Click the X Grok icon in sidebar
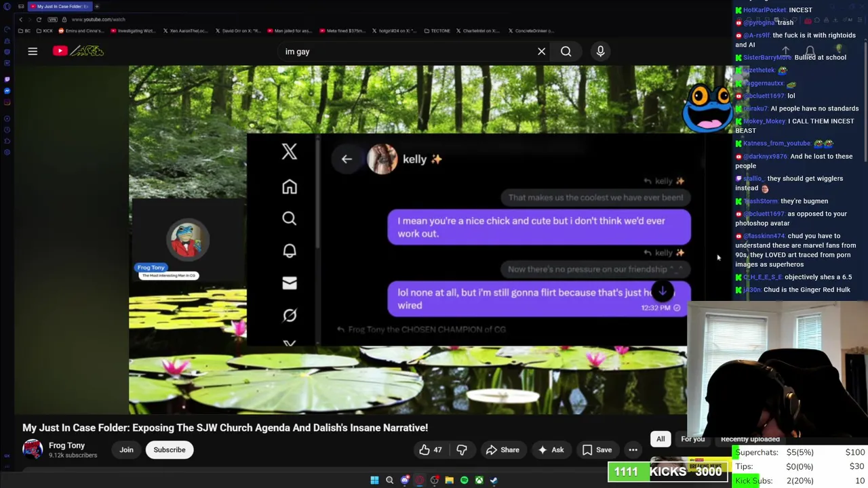868x488 pixels. click(290, 315)
